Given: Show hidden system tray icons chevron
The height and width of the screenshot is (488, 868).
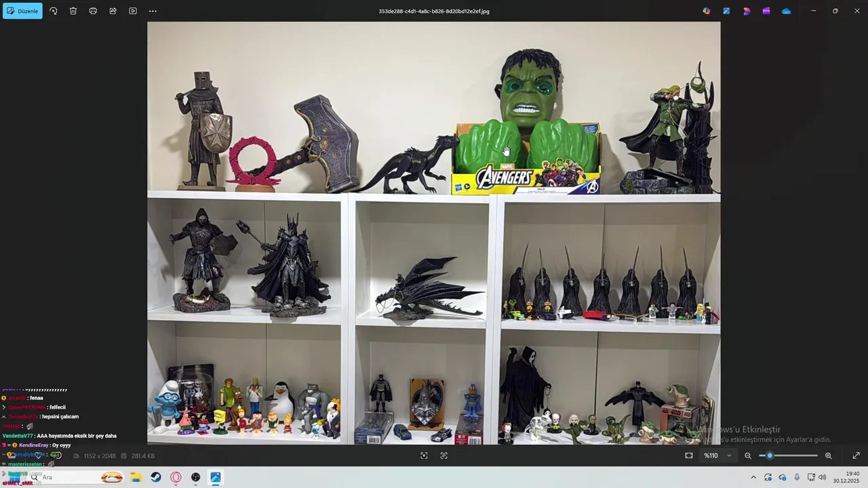Looking at the screenshot, I should pyautogui.click(x=753, y=477).
